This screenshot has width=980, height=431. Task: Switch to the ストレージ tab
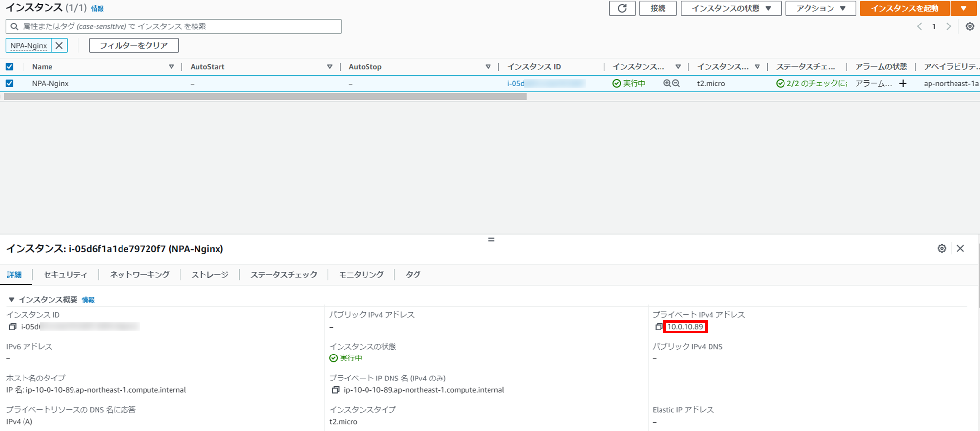point(210,275)
